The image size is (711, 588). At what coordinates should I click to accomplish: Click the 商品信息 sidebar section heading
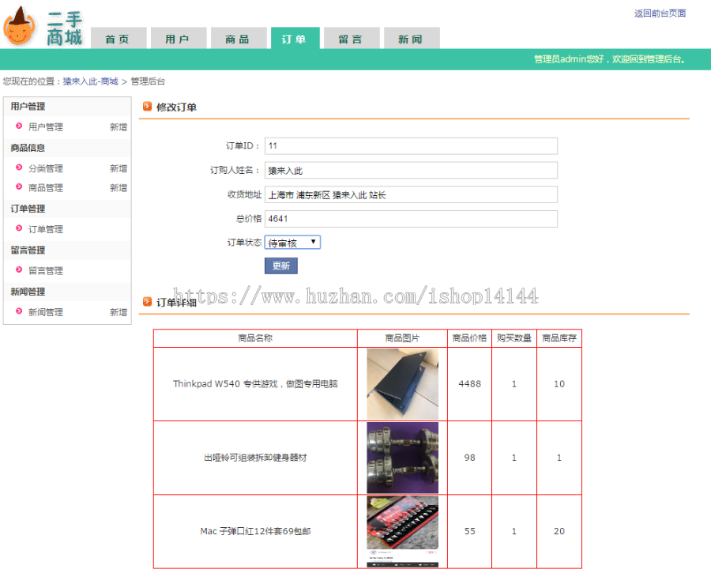tap(28, 148)
